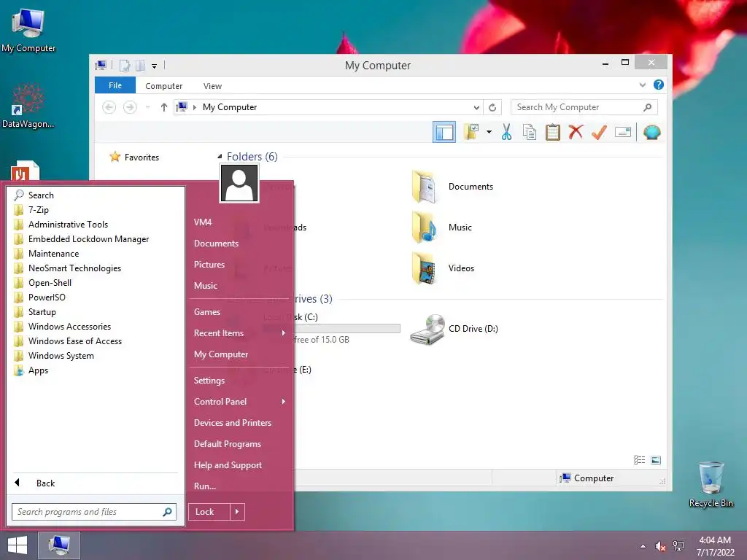This screenshot has width=747, height=560.
Task: Go up one level with Up arrow
Action: pos(164,107)
